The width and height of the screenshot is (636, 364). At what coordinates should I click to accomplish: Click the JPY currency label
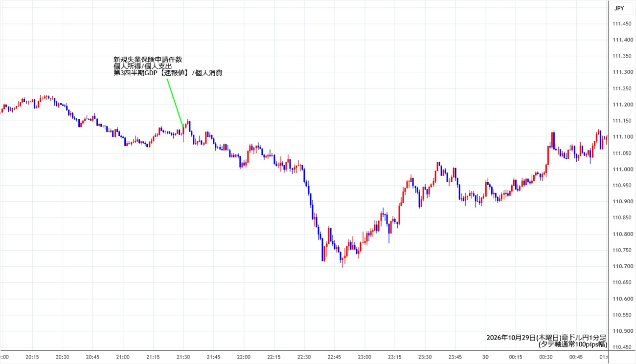click(x=619, y=8)
